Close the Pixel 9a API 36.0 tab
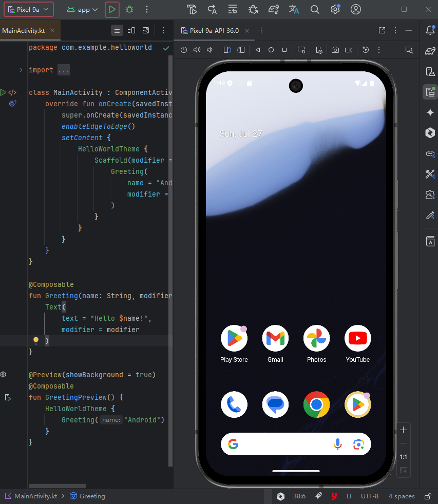438x504 pixels. coord(247,30)
